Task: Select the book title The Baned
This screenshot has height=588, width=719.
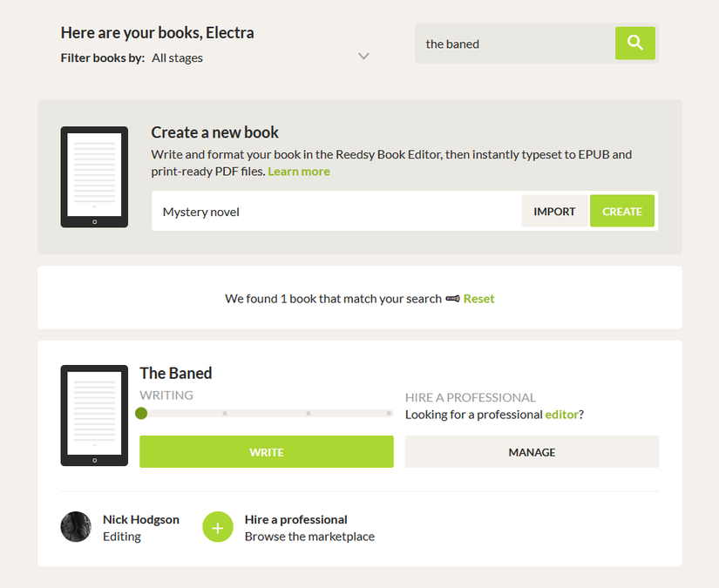Action: [x=175, y=372]
